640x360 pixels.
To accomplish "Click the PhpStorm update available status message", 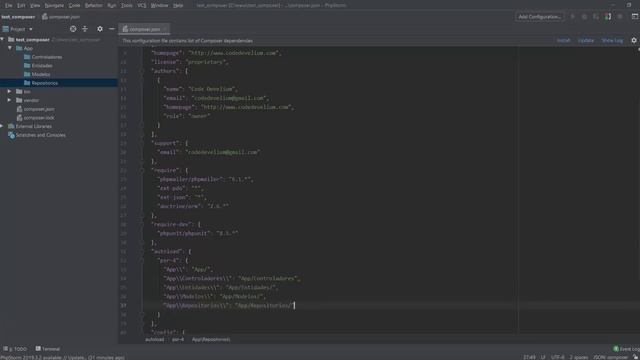I will (x=62, y=357).
